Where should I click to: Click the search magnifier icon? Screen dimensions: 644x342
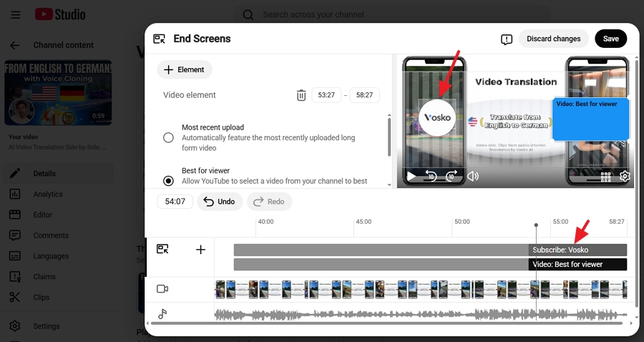tap(248, 15)
